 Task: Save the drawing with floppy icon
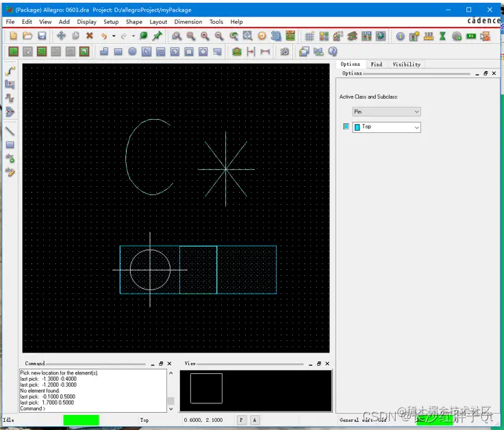point(42,36)
